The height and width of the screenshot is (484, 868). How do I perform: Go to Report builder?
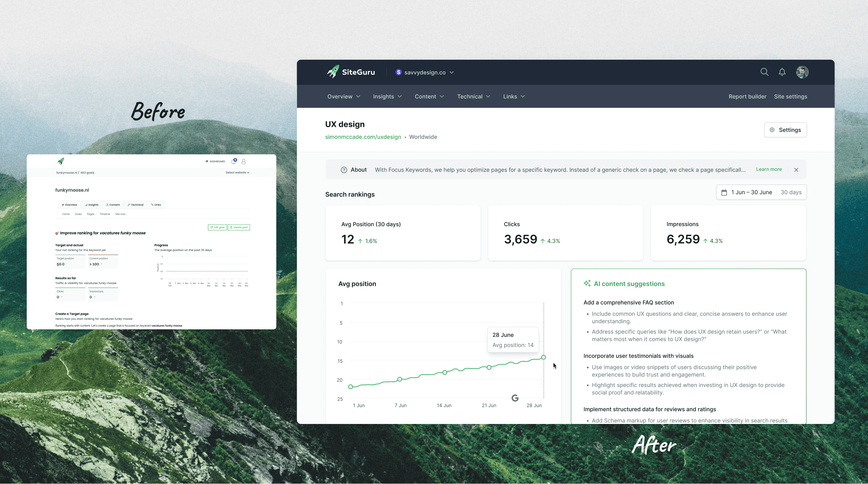point(747,96)
